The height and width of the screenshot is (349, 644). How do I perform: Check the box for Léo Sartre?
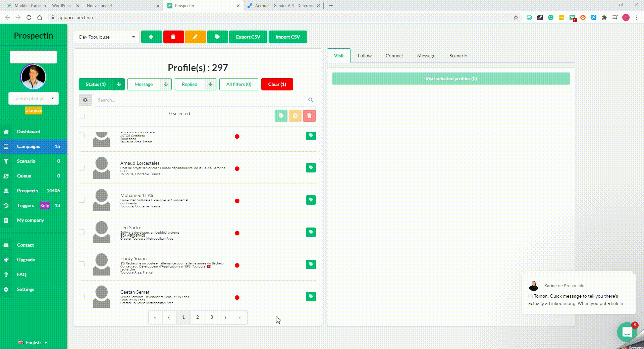tap(82, 232)
